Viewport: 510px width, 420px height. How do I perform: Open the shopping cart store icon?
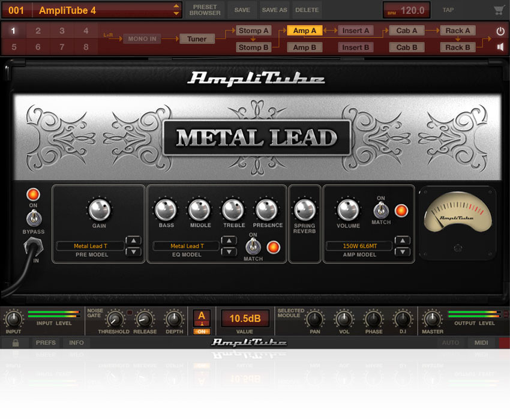pos(499,10)
